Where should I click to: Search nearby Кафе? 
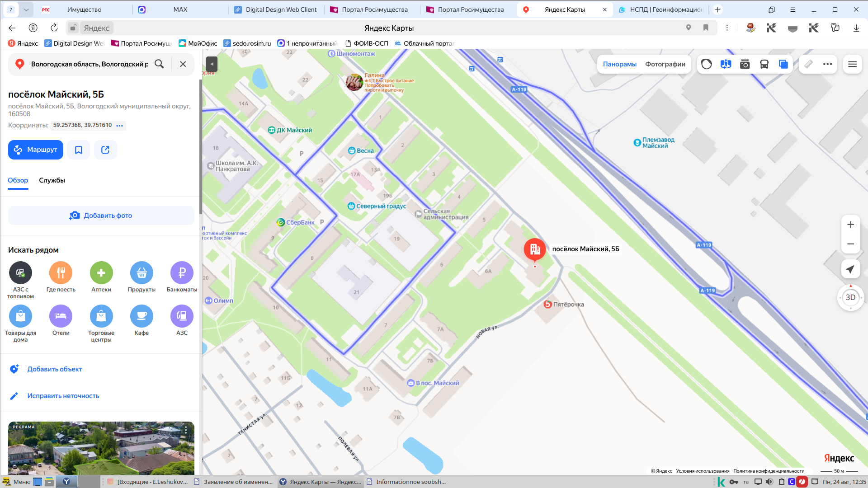point(142,320)
